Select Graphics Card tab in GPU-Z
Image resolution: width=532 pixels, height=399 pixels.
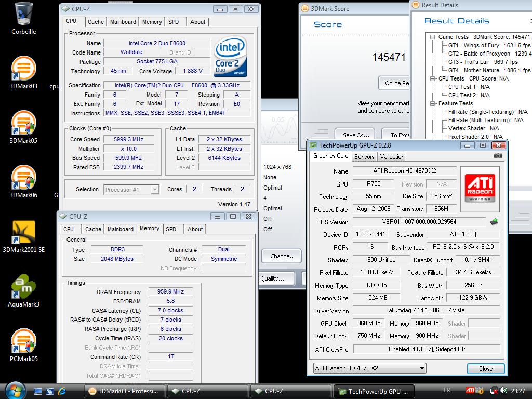coord(331,156)
